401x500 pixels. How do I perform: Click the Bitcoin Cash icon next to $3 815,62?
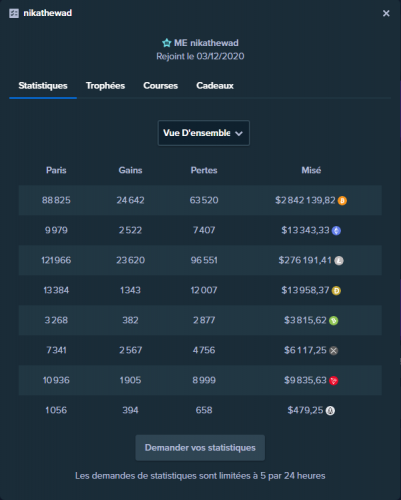(x=334, y=321)
